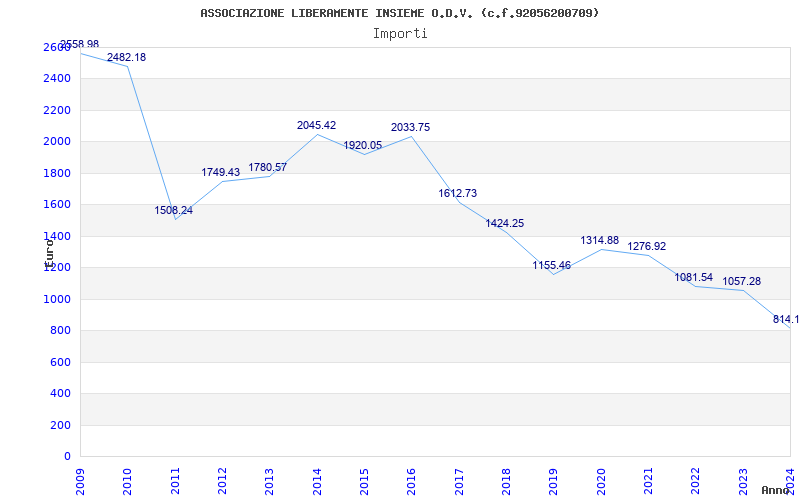The width and height of the screenshot is (800, 500).
Task: Select the 2033.75 peak label for 2016
Action: 410,128
